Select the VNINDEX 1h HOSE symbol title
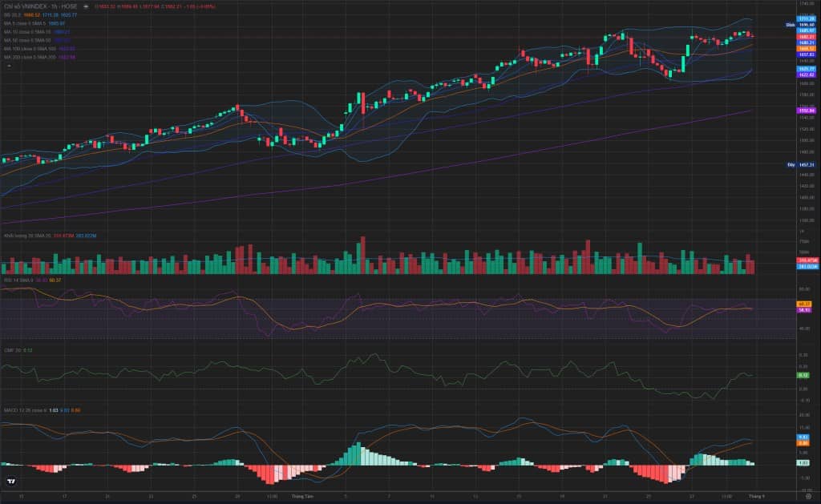The image size is (821, 504). [x=40, y=6]
